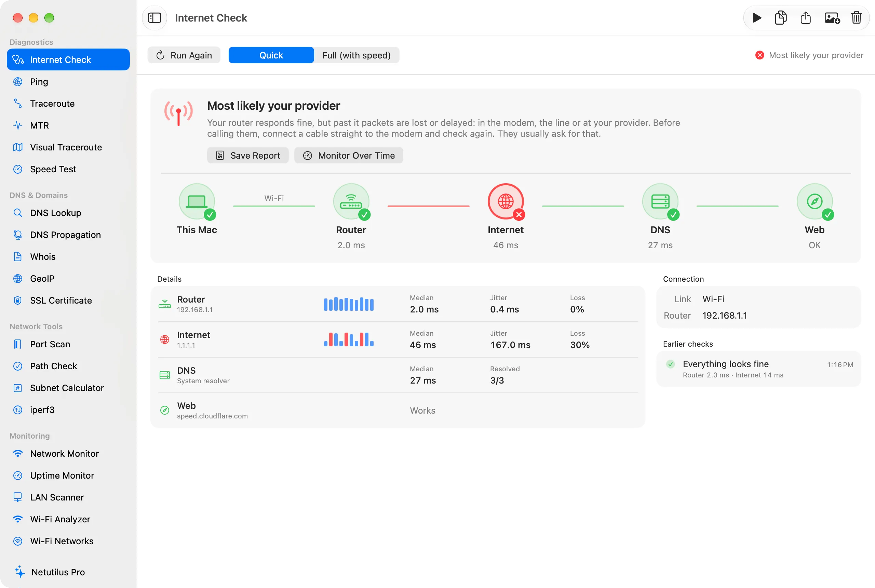
Task: Open Path Check in sidebar
Action: click(x=68, y=366)
